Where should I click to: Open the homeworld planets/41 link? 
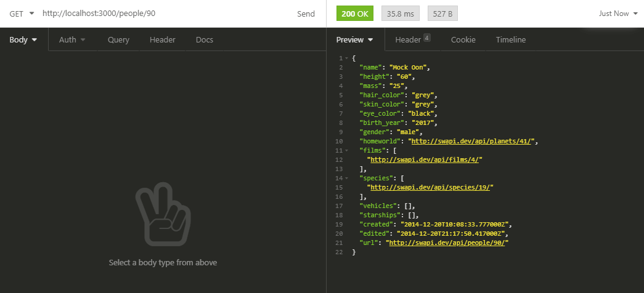point(475,141)
